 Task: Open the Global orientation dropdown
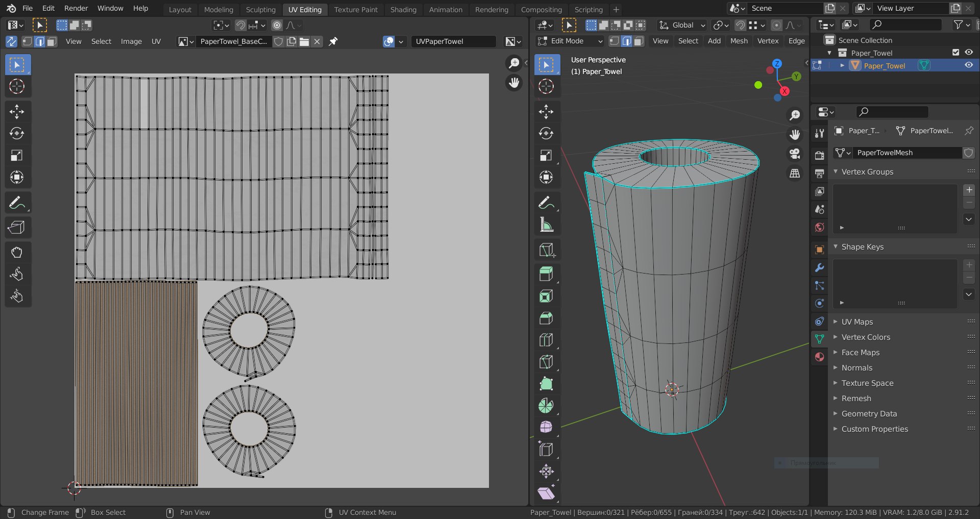[x=682, y=25]
